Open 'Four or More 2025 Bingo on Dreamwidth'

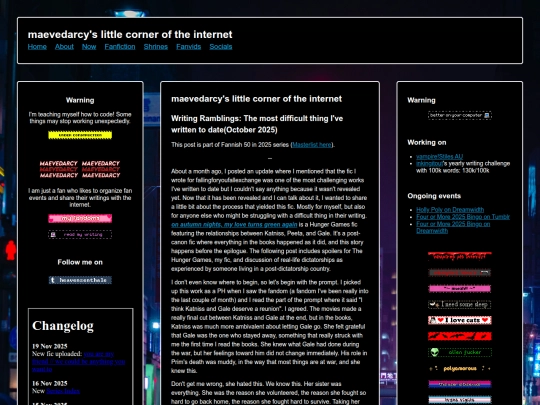(453, 227)
